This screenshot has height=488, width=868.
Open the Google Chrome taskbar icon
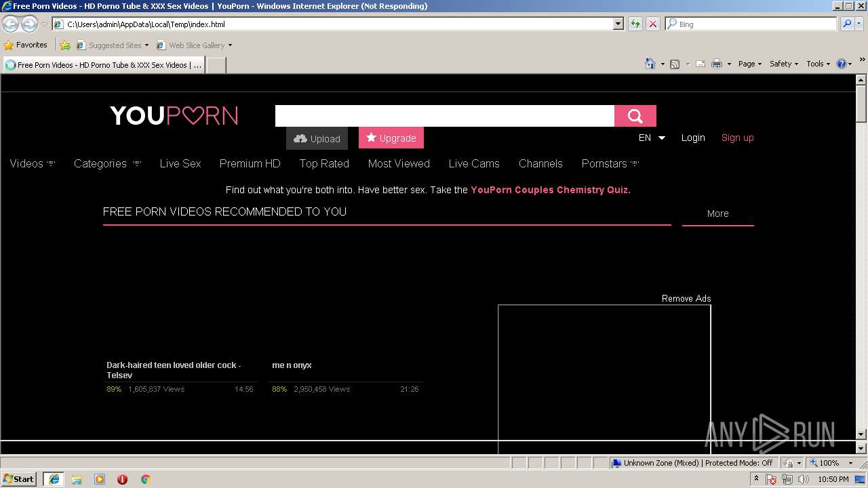tap(145, 479)
